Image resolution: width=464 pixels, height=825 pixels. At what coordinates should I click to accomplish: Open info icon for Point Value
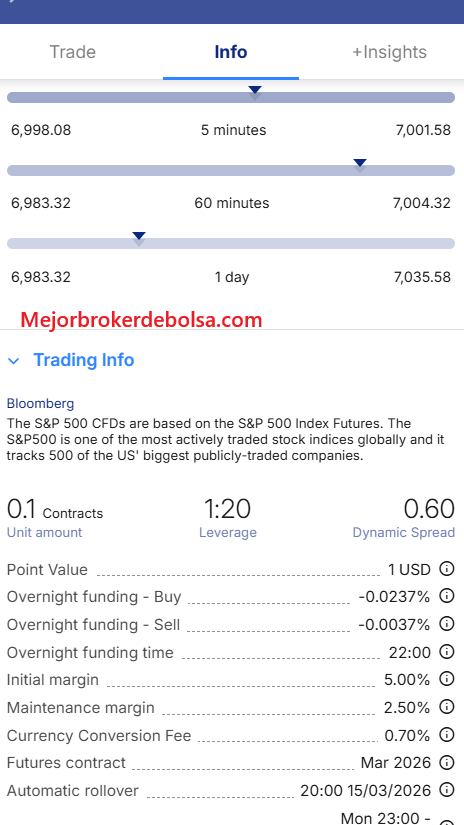click(x=446, y=569)
